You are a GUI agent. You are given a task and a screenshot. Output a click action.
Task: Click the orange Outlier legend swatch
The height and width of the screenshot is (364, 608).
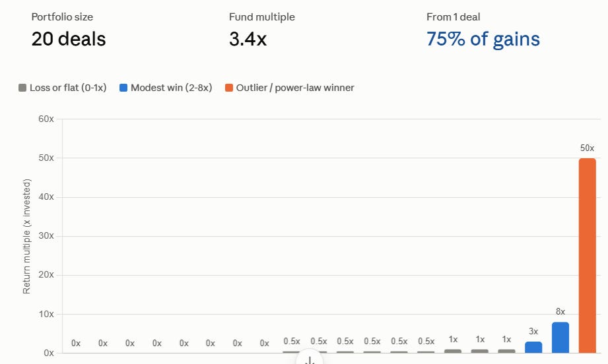(229, 88)
